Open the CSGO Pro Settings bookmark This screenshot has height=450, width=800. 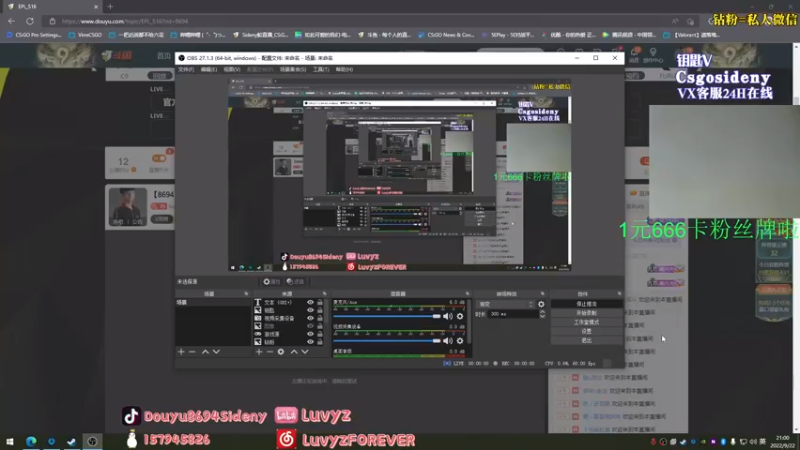34,35
